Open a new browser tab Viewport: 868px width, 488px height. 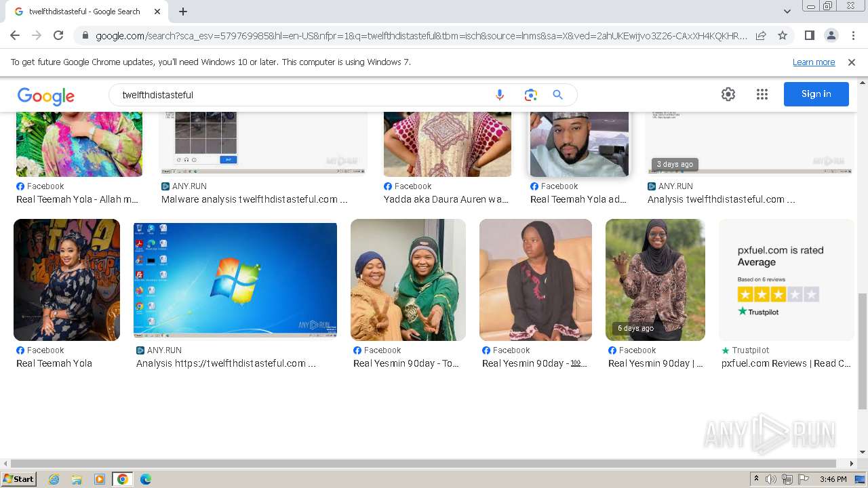(183, 12)
